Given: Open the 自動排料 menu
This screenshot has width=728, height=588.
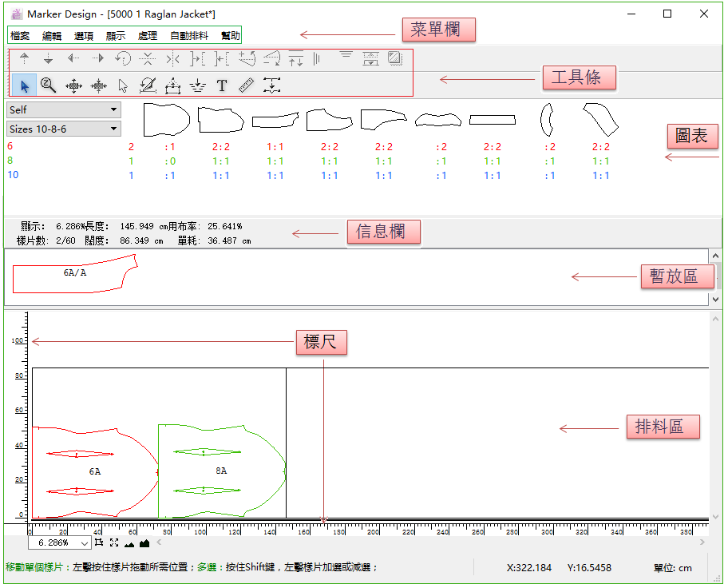Looking at the screenshot, I should 189,36.
